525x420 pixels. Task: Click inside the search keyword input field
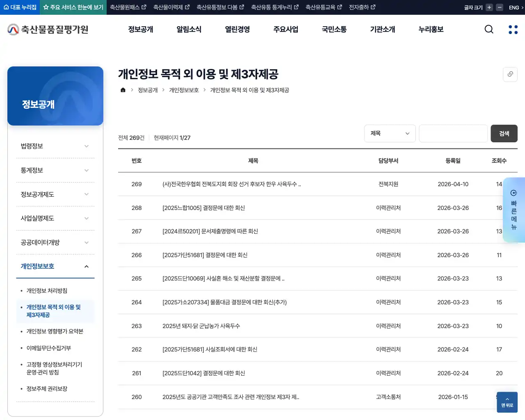(x=453, y=133)
